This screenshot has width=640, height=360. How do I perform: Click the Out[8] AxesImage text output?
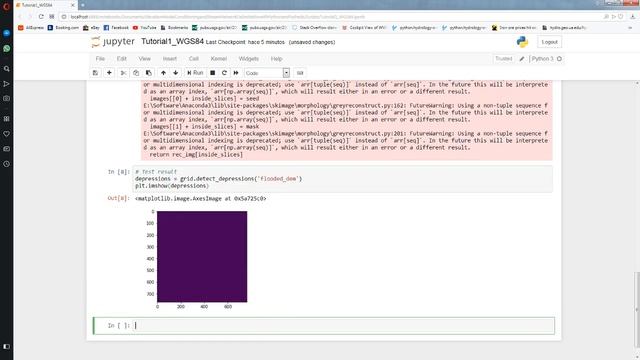pos(200,198)
